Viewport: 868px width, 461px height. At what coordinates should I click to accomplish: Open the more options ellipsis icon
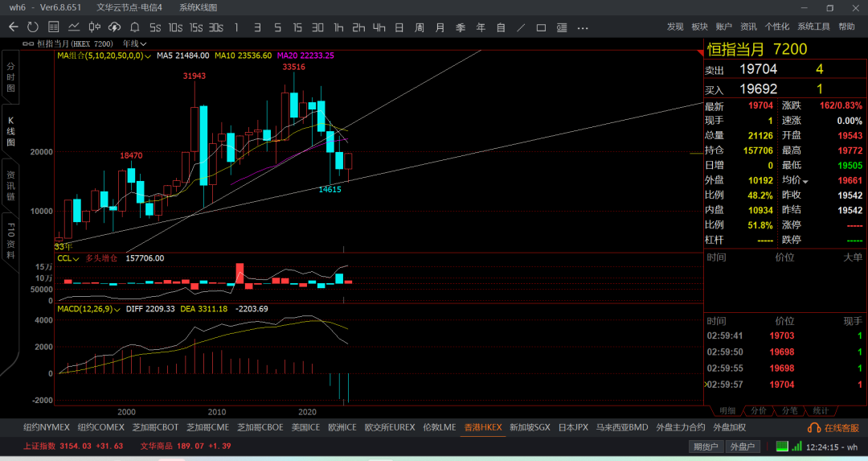point(583,27)
